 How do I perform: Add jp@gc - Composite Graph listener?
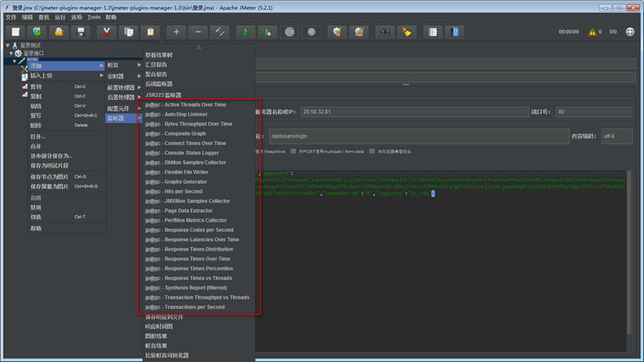[x=199, y=133]
